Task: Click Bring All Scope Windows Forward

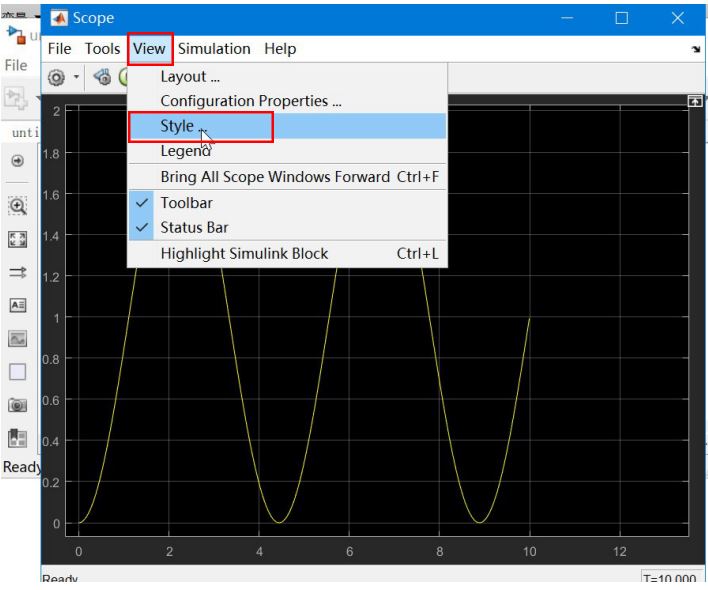Action: pos(274,177)
